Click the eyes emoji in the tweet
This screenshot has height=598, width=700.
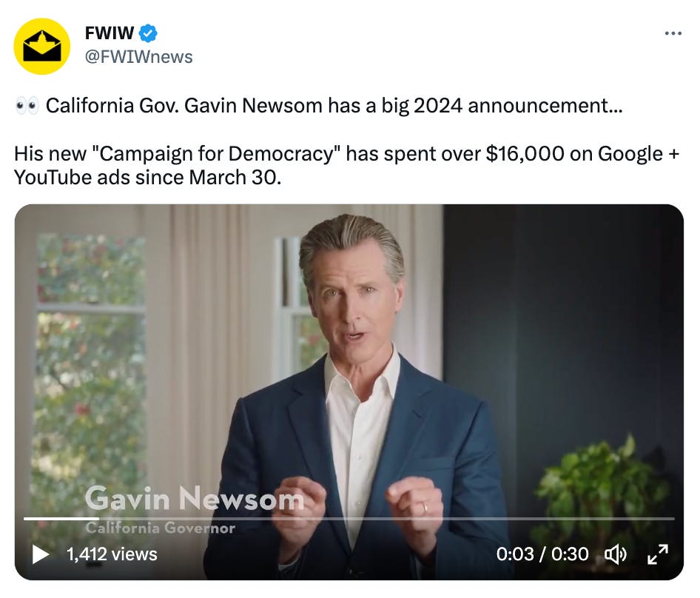27,107
